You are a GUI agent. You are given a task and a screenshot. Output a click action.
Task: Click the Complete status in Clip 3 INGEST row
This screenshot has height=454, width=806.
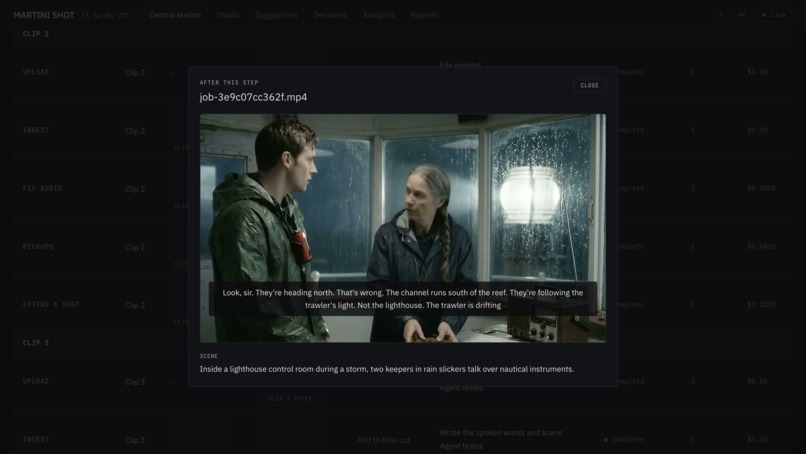pos(624,440)
